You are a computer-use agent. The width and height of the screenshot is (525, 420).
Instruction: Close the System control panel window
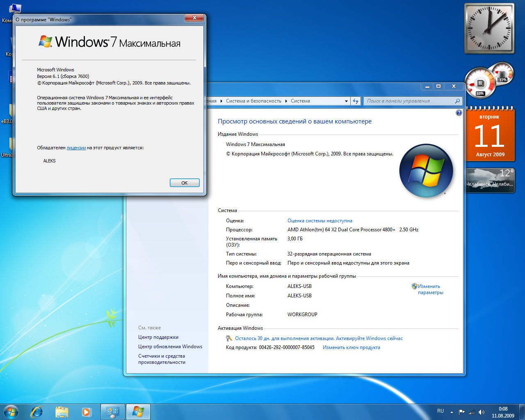(x=454, y=86)
